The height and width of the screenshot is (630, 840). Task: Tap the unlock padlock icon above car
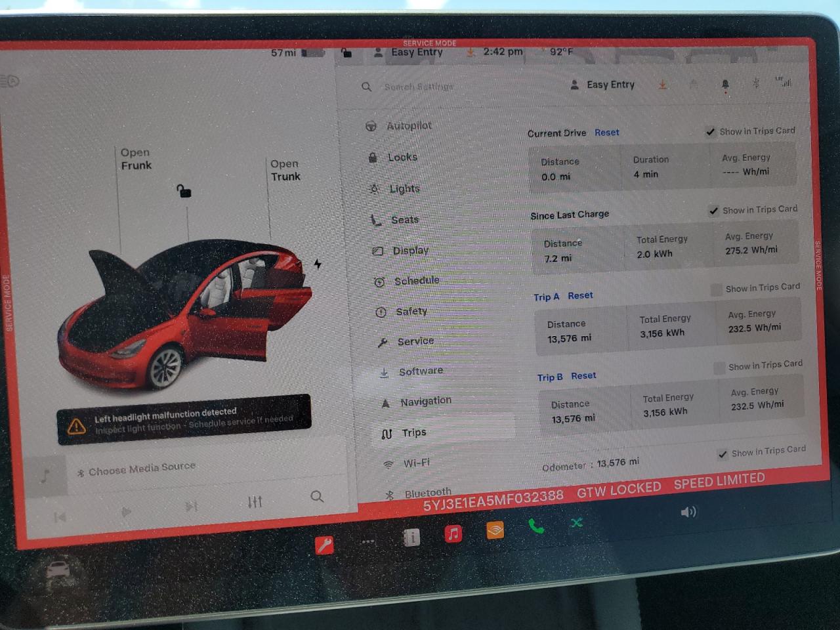[184, 191]
